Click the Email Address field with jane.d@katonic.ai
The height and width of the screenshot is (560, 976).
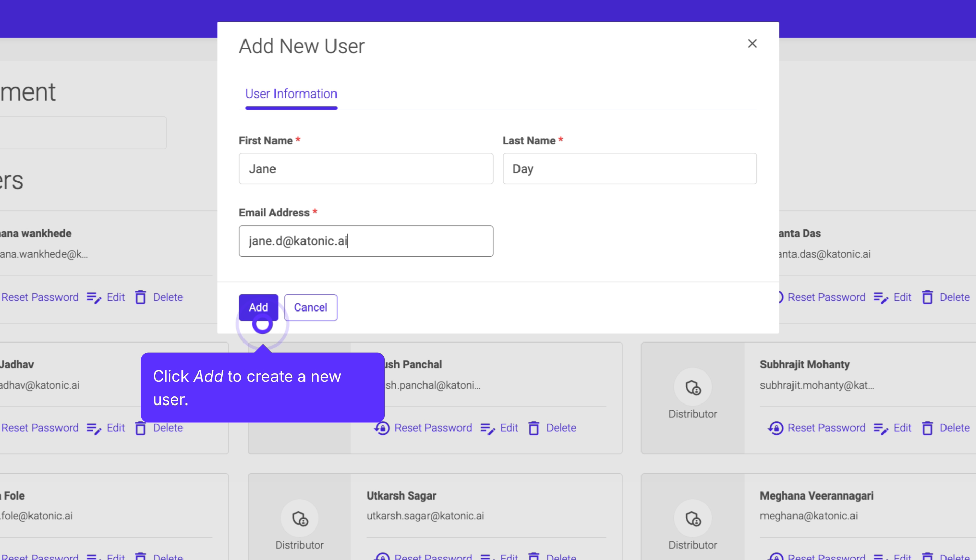365,241
